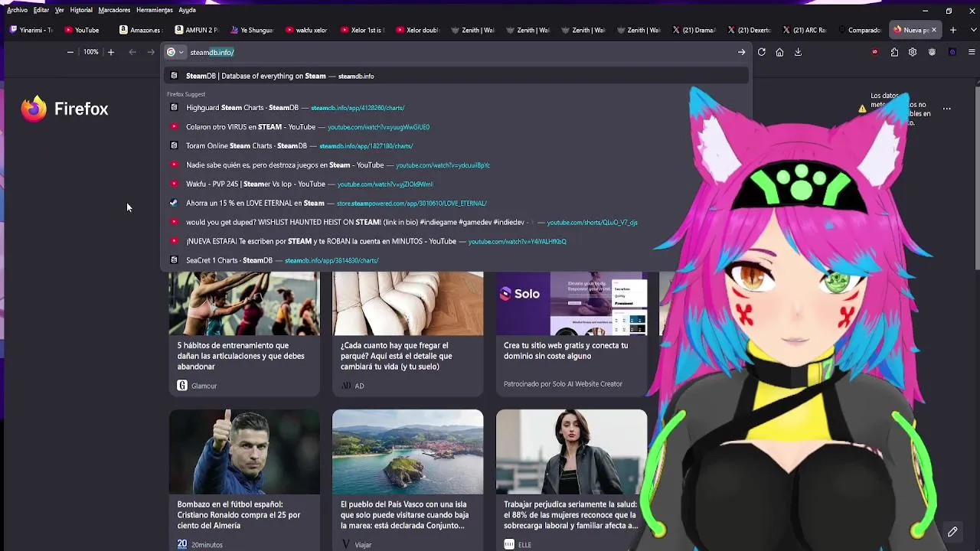
Task: Open the Herramientas menu
Action: [154, 10]
